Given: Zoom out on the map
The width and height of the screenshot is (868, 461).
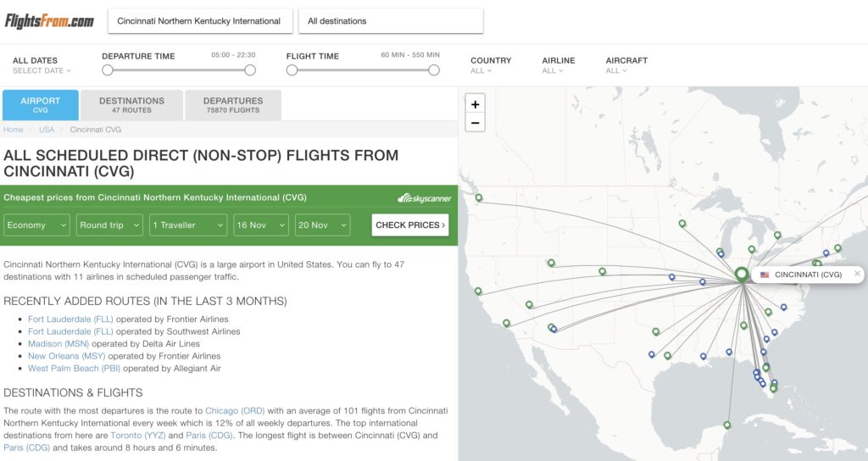Looking at the screenshot, I should [475, 123].
